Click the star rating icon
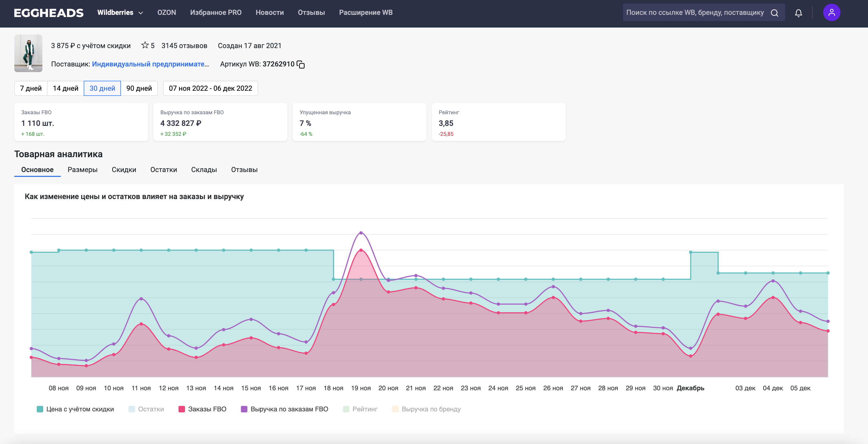The image size is (868, 444). 145,45
